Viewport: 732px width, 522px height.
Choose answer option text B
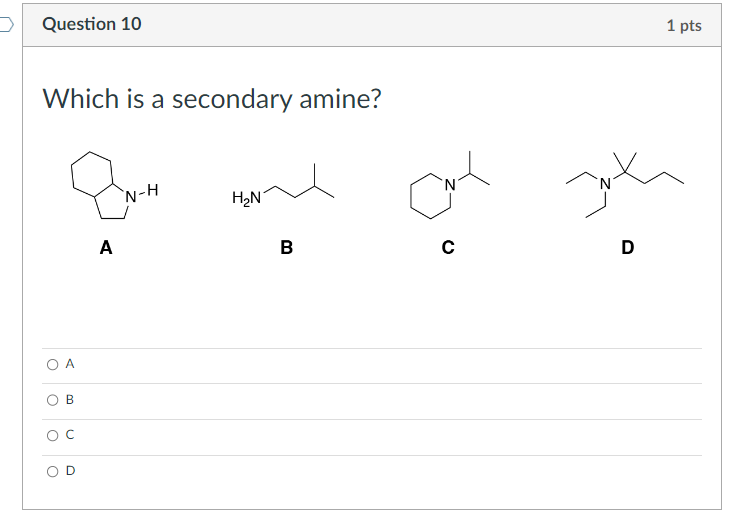pyautogui.click(x=70, y=400)
